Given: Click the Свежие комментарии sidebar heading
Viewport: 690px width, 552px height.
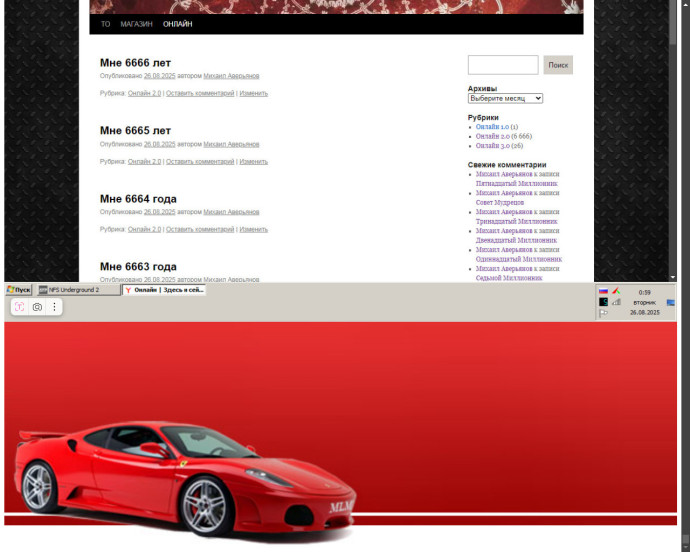Looking at the screenshot, I should coord(507,165).
